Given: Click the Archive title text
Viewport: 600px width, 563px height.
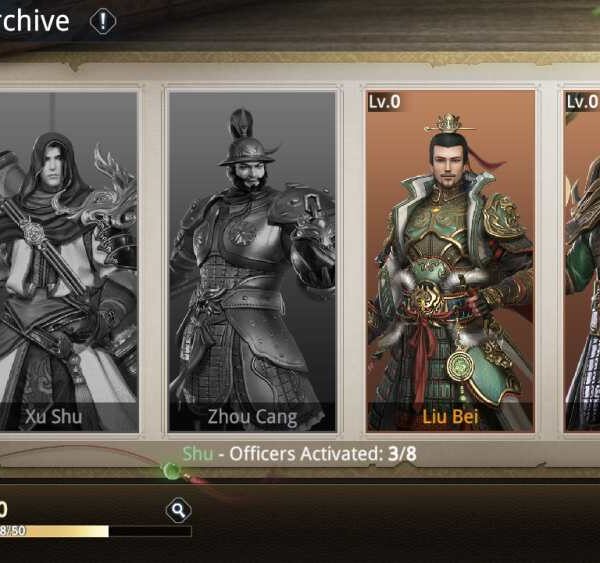Looking at the screenshot, I should 34,21.
